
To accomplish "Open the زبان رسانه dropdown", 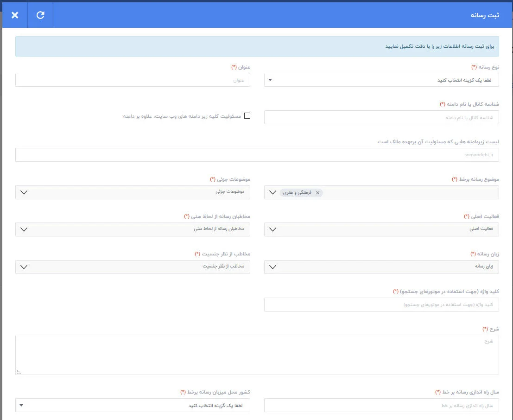I will (x=381, y=267).
